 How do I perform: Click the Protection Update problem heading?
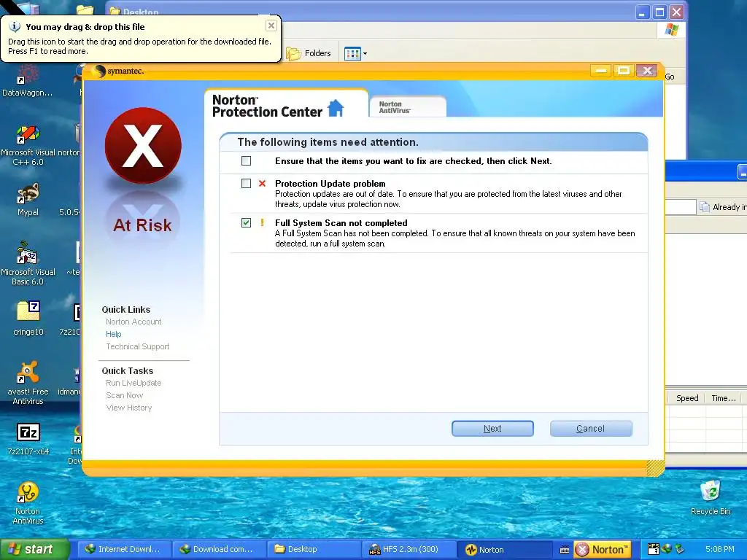330,183
